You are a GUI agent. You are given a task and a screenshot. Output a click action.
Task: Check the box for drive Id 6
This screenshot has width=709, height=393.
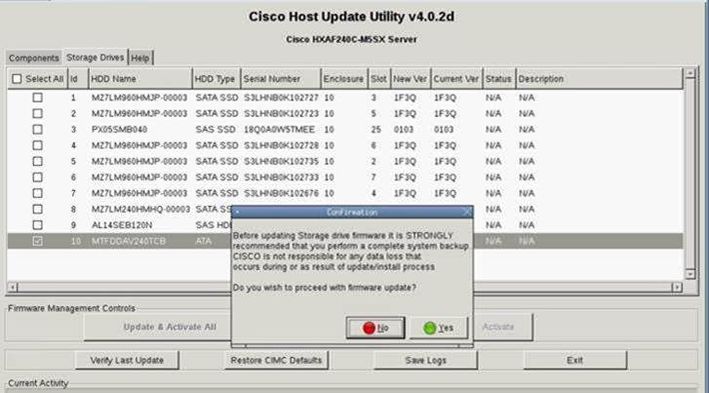[x=38, y=177]
